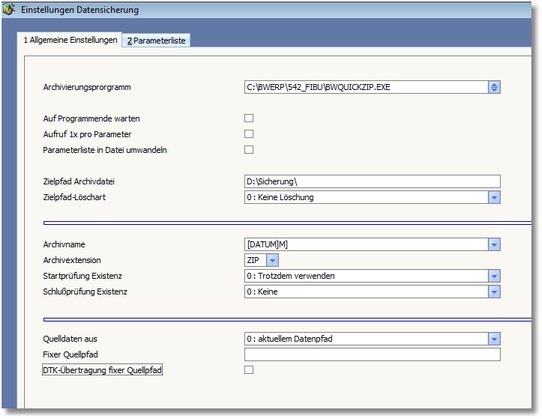
Task: Enable Auf Programmende warten checkbox
Action: [x=249, y=118]
